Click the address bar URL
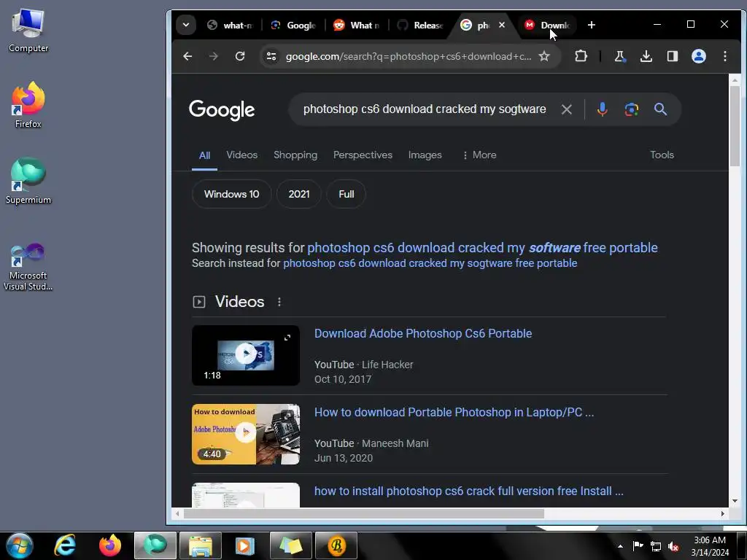Image resolution: width=747 pixels, height=560 pixels. [x=409, y=56]
